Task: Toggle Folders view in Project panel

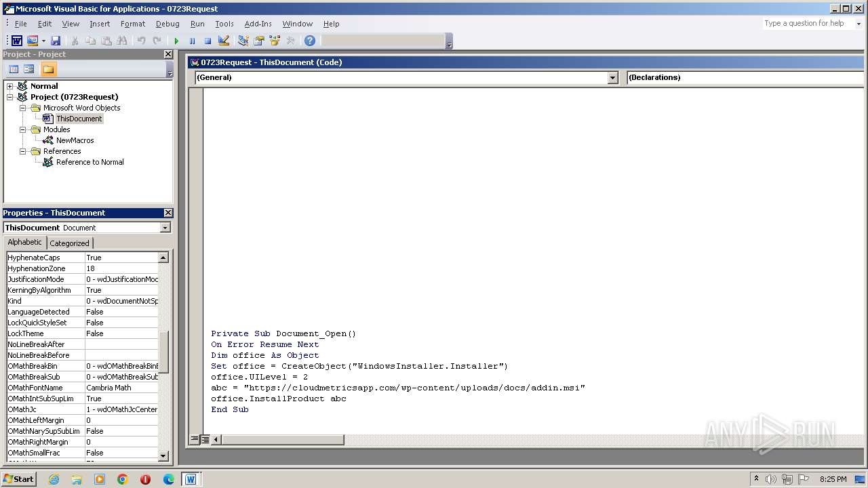Action: [x=48, y=69]
